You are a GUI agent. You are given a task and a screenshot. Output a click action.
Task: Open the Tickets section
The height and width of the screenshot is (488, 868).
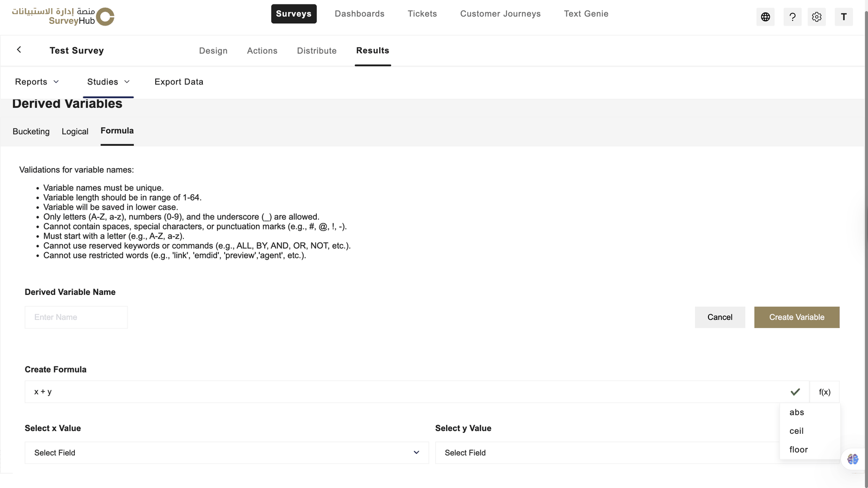(x=422, y=14)
